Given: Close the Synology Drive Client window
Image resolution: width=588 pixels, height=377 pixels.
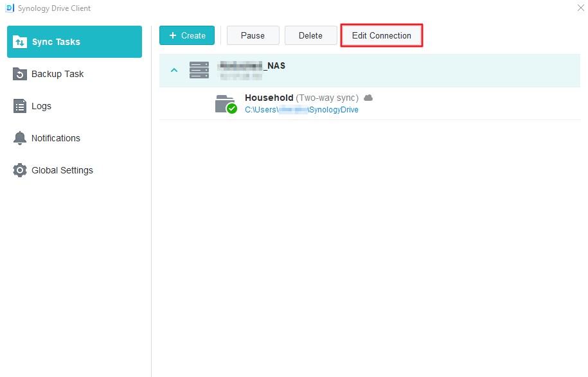Looking at the screenshot, I should [580, 8].
